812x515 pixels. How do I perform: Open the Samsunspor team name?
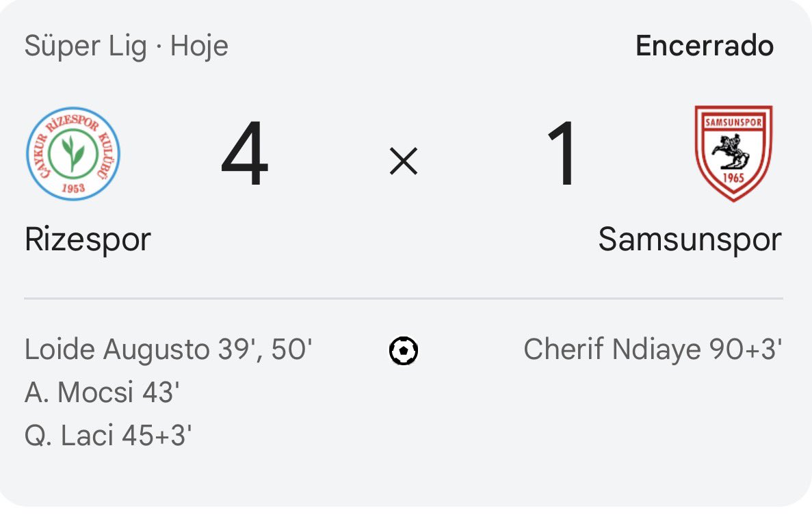(x=690, y=240)
